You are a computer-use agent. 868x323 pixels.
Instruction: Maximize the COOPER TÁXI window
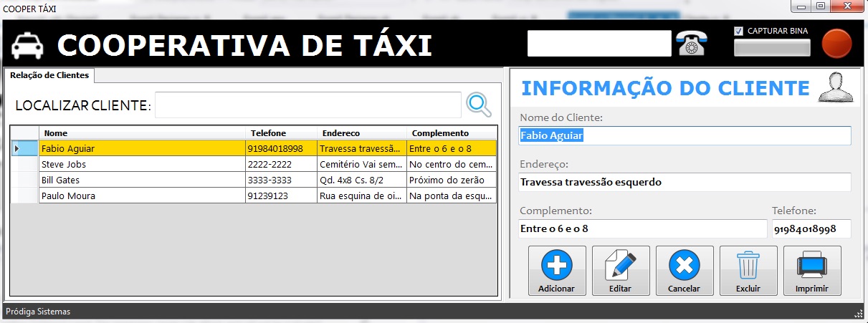(x=820, y=6)
